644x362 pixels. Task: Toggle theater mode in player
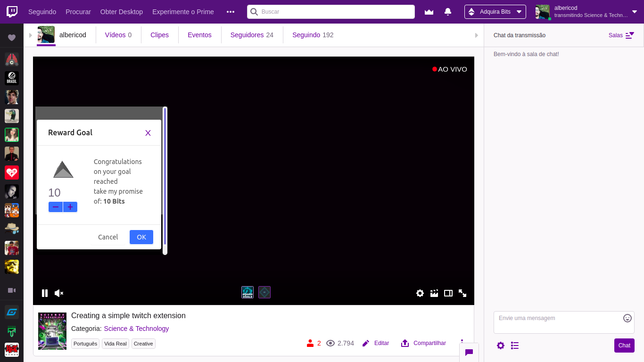(448, 293)
